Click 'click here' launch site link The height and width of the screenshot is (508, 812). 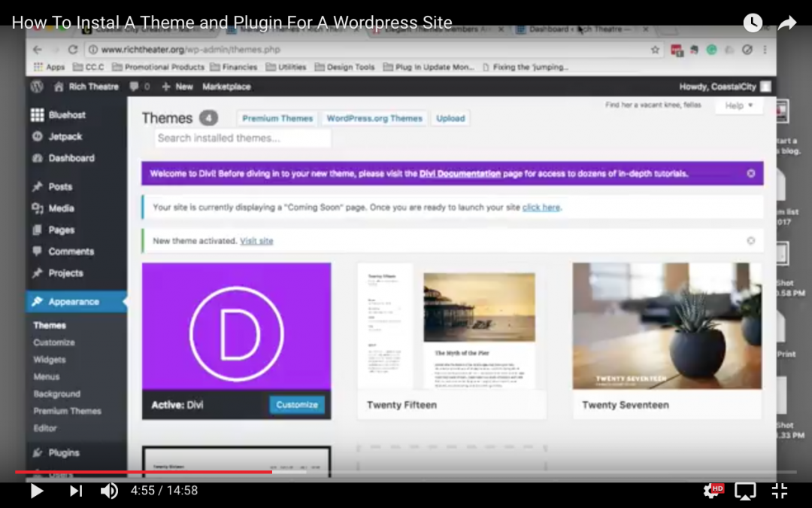coord(541,208)
